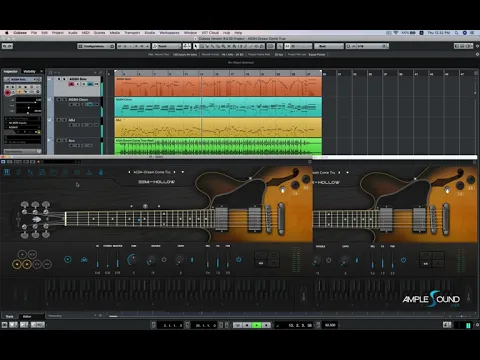This screenshot has width=480, height=360.
Task: Solo the AGSH Solo track
Action: click(64, 79)
